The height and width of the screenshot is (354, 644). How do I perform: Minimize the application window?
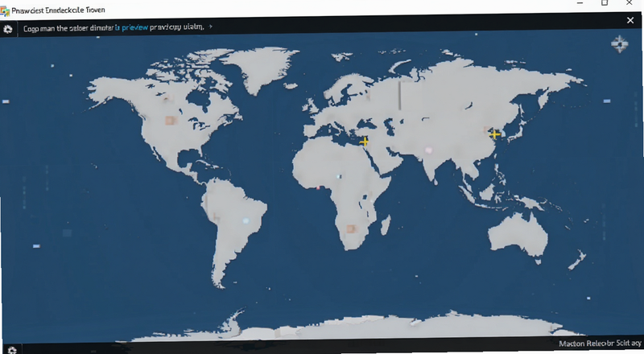point(580,3)
